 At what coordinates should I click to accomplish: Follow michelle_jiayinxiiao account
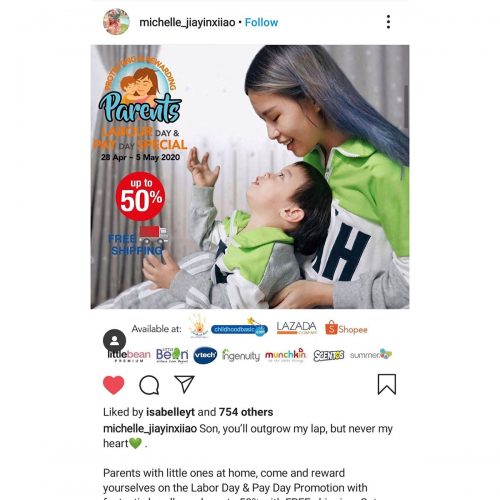pos(261,22)
